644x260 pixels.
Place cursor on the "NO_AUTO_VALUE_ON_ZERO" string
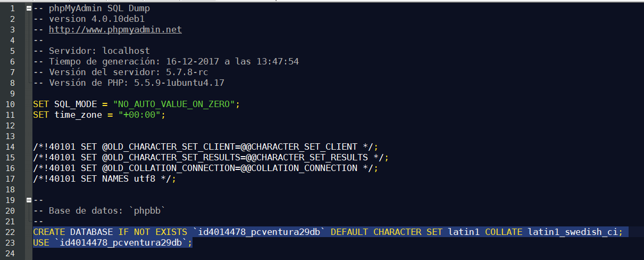[174, 104]
